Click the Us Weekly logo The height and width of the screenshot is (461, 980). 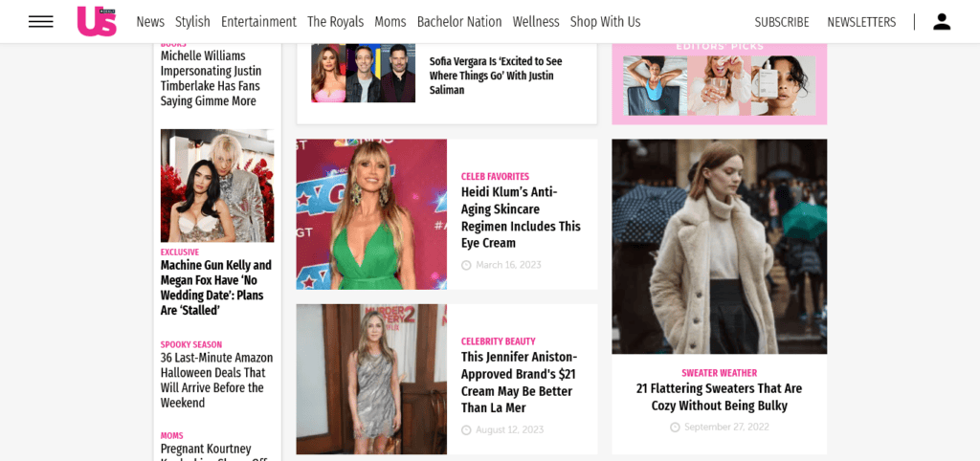point(97,21)
